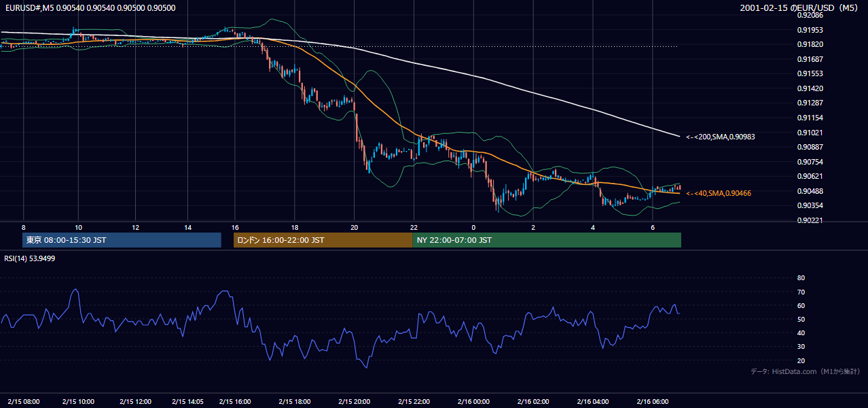Screen dimensions: 868x408
Task: Click the RSI 20 level label
Action: click(801, 360)
